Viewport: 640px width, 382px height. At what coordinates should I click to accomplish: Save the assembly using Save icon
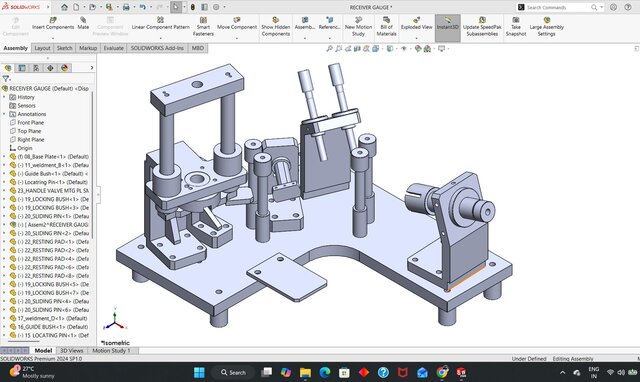pyautogui.click(x=109, y=7)
